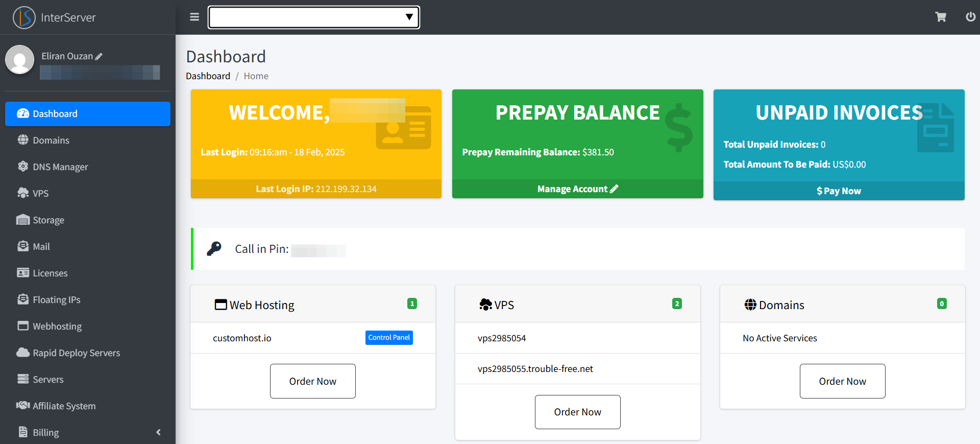980x444 pixels.
Task: Open the Dashboard menu item
Action: (88, 114)
